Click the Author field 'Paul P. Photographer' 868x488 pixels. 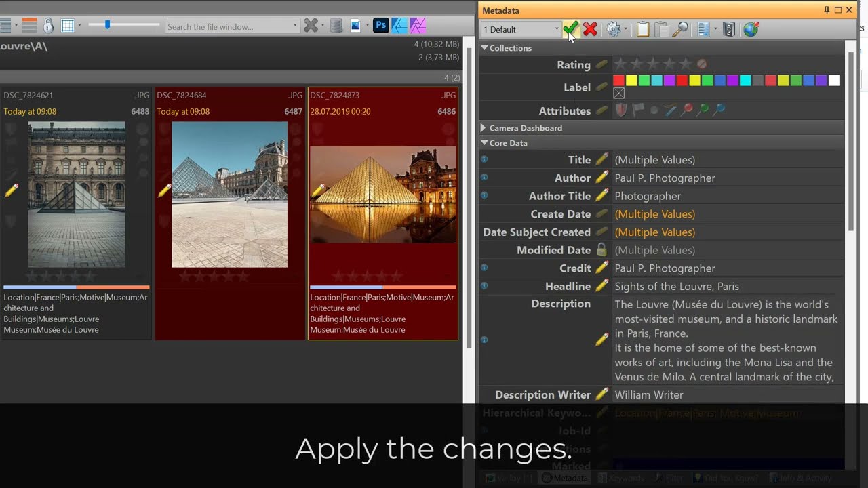(728, 178)
